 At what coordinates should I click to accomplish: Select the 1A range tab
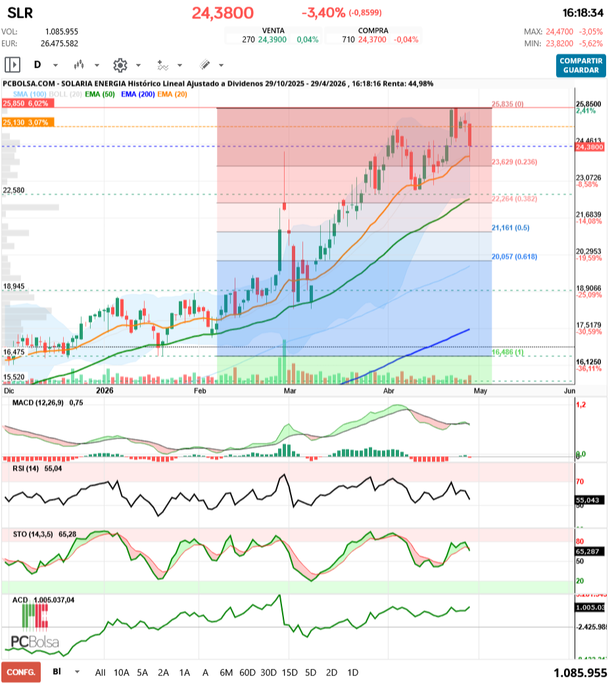point(185,672)
